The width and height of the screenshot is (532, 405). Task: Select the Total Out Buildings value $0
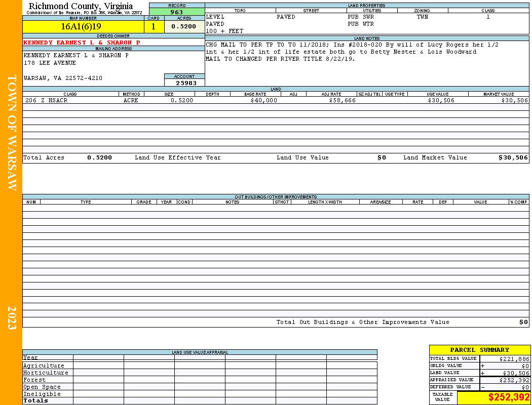[x=523, y=322]
